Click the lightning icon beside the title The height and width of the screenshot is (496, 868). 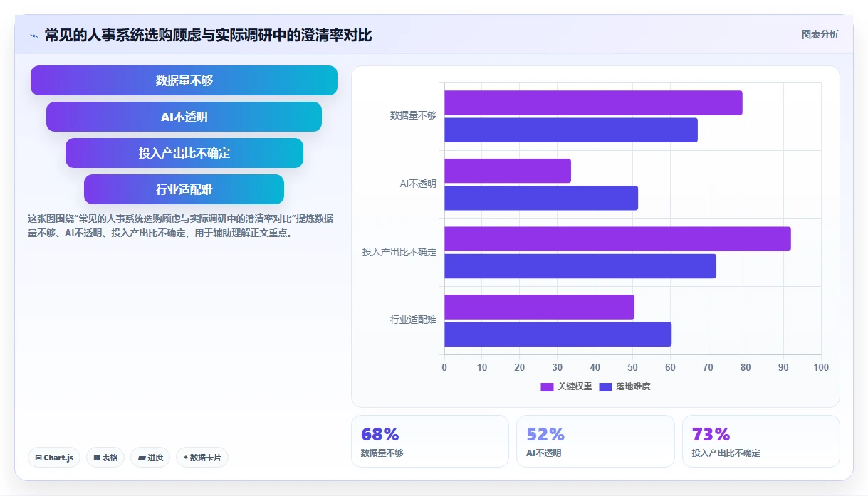(x=33, y=35)
